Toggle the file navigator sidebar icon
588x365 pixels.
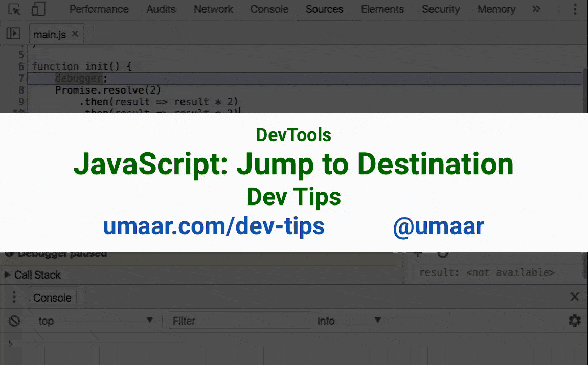(13, 33)
